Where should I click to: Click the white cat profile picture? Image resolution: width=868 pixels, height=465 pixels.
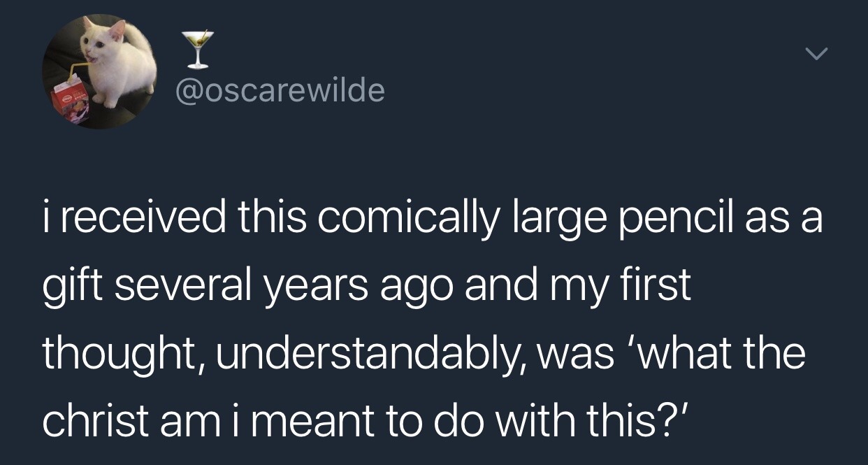(x=97, y=71)
